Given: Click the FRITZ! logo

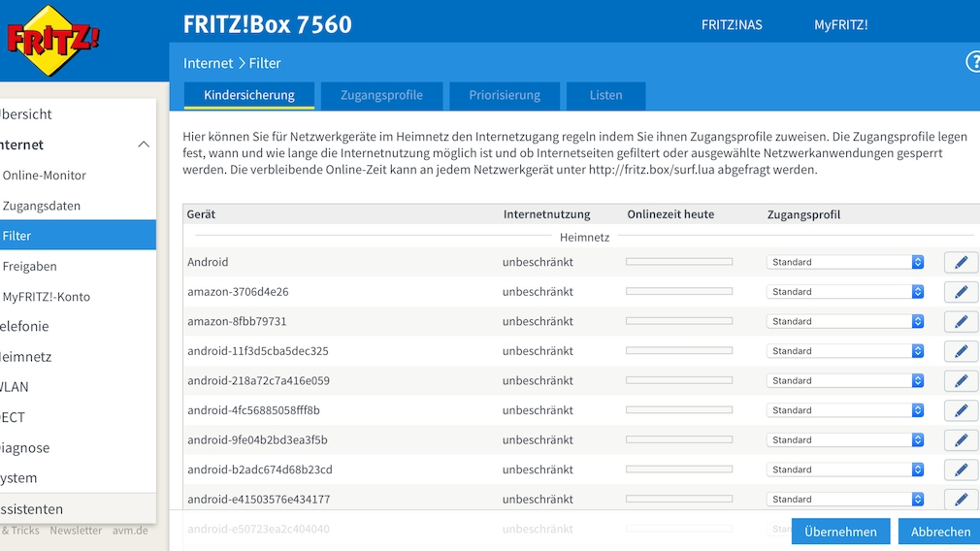Looking at the screenshot, I should [52, 41].
